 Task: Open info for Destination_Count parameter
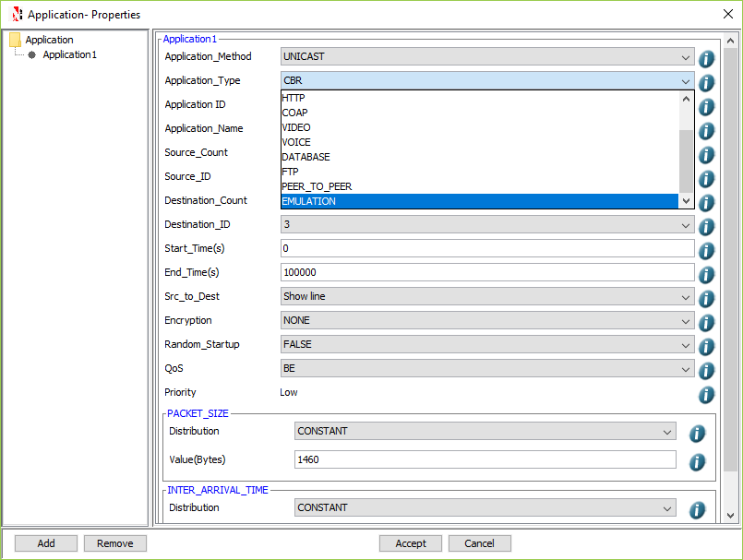coord(706,202)
